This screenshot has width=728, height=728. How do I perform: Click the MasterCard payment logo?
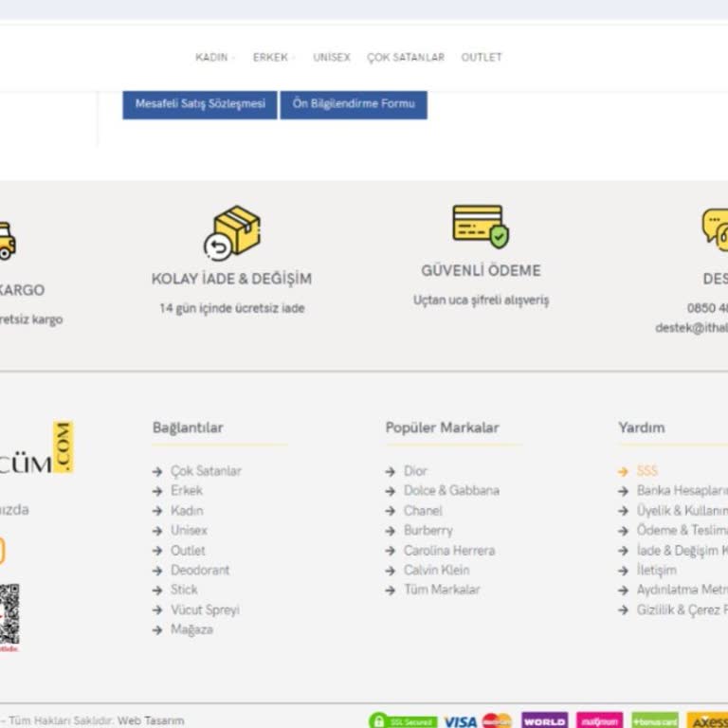[x=497, y=721]
